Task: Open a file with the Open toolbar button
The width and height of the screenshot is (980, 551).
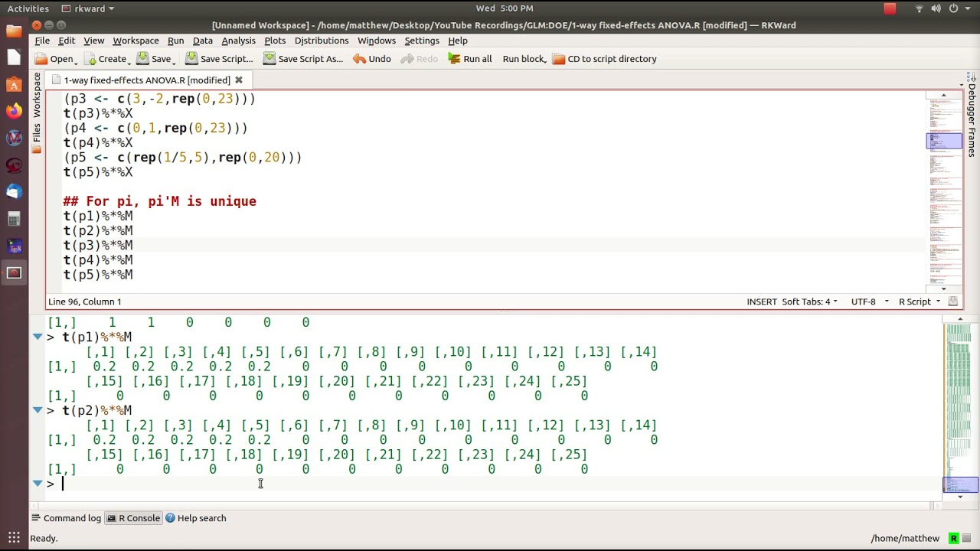Action: 55,59
